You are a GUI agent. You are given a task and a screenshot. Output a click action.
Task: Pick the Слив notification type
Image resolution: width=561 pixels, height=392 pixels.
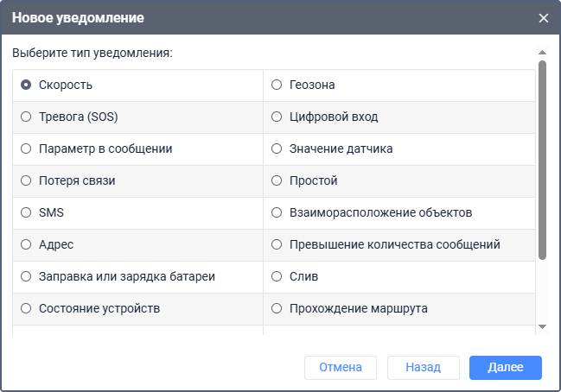[x=277, y=276]
